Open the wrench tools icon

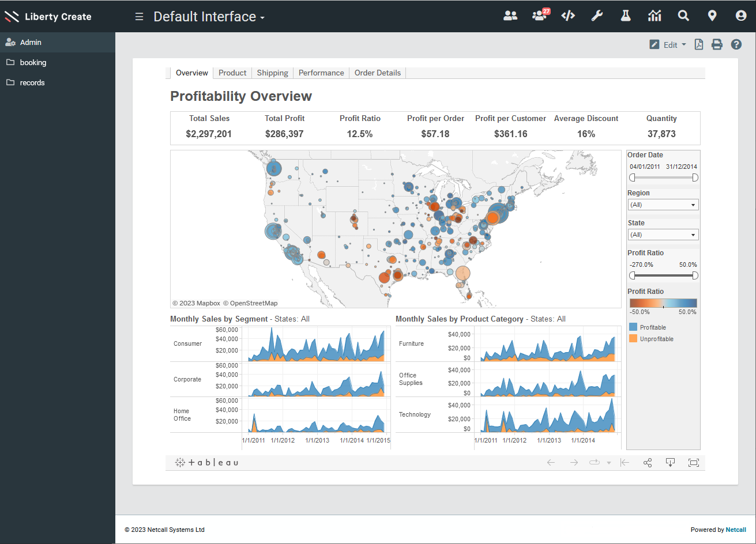pos(597,16)
